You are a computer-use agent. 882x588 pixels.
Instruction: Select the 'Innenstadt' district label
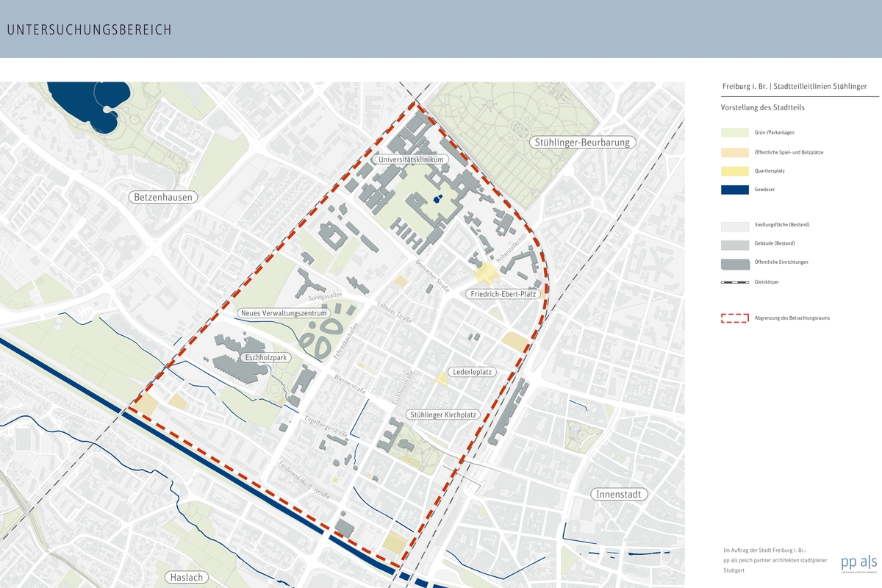click(x=620, y=495)
